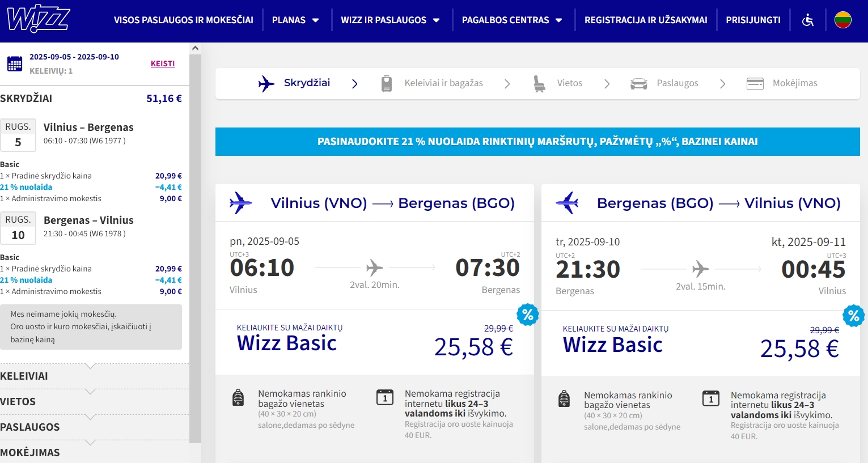Viewport: 868px width, 463px height.
Task: Click backpack icon in Bergenas–Vilnius Wizz Basic
Action: tap(564, 398)
